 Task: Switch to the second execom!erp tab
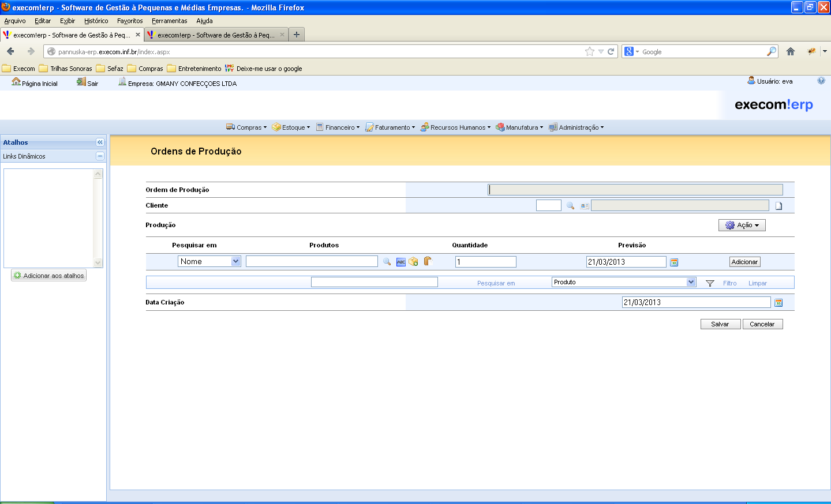coord(216,35)
